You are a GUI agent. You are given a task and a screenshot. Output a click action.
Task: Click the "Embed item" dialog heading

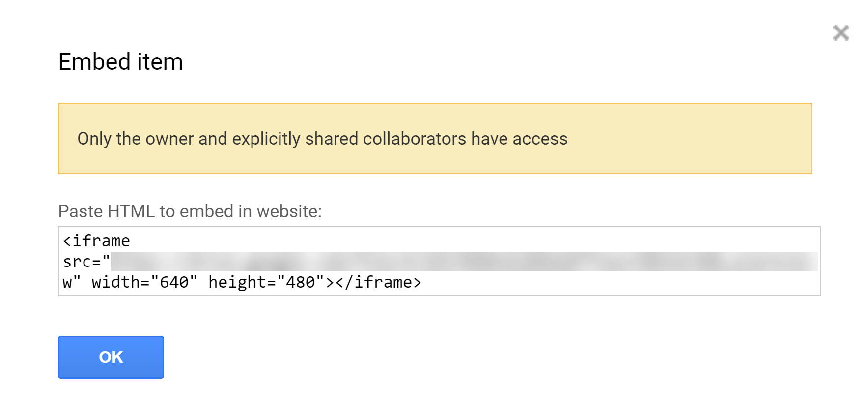point(120,62)
